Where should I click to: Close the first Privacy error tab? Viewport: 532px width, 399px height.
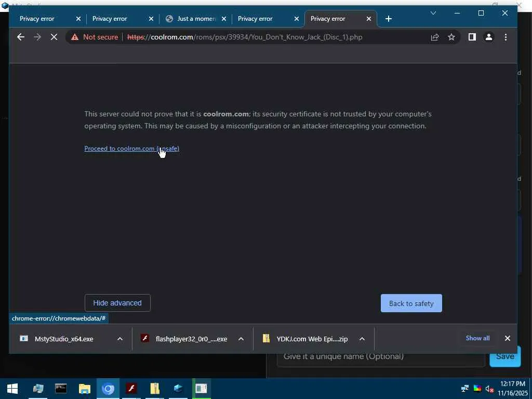(x=78, y=19)
